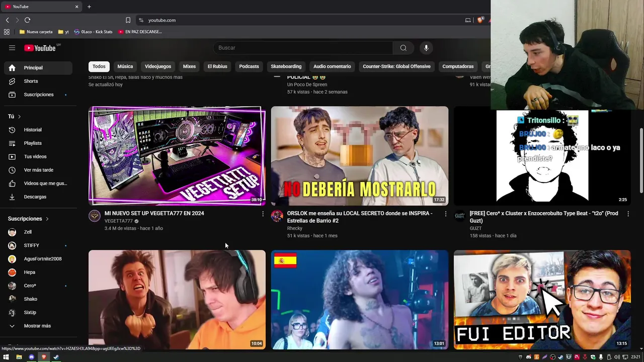Image resolution: width=644 pixels, height=362 pixels.
Task: Open Discord from the taskbar
Action: tap(31, 357)
